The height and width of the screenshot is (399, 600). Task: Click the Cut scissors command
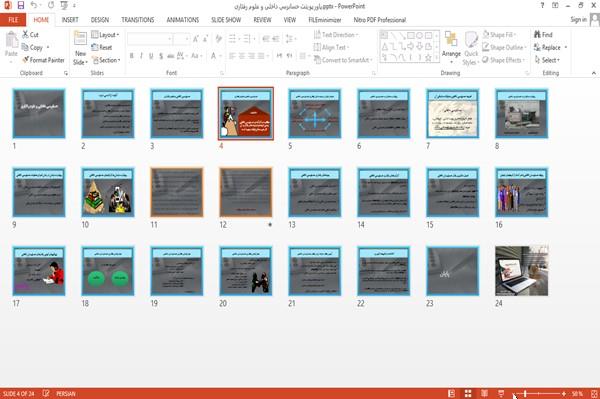(30, 34)
